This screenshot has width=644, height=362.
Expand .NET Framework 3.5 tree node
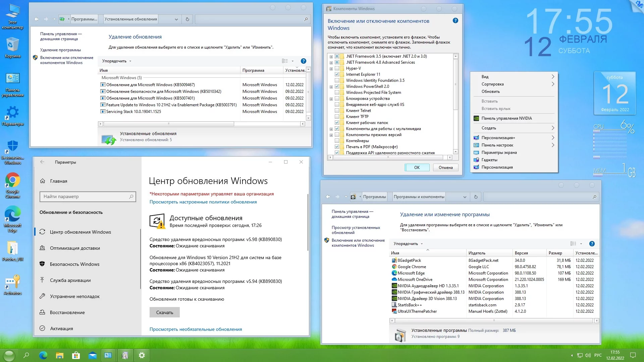click(x=331, y=57)
